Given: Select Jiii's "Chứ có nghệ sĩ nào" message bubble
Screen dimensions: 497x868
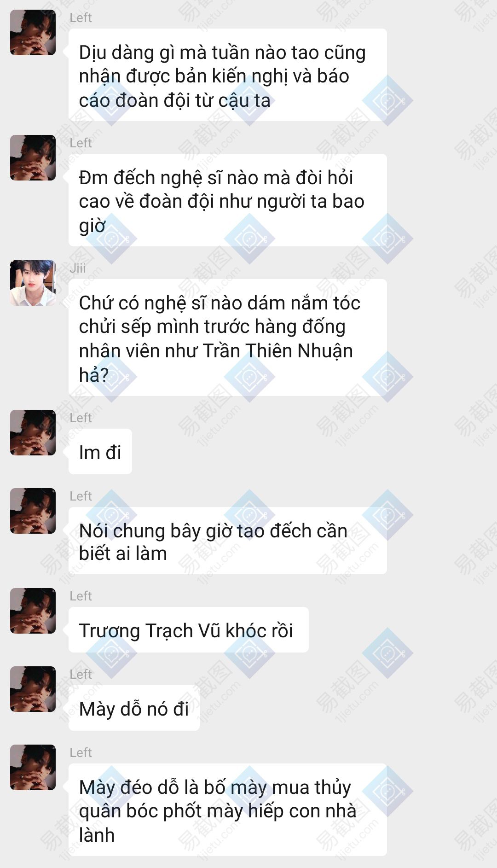Looking at the screenshot, I should 228,338.
